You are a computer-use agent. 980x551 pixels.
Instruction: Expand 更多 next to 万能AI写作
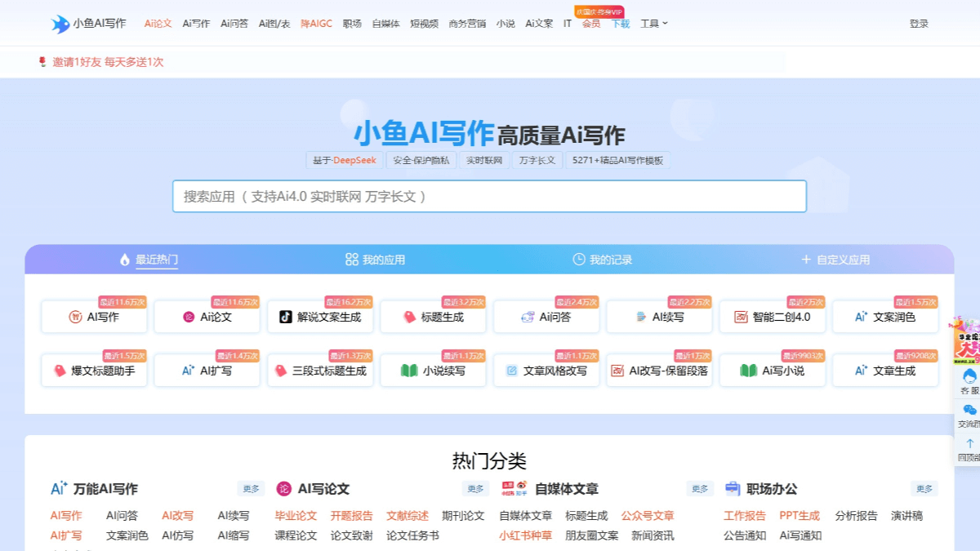tap(251, 489)
